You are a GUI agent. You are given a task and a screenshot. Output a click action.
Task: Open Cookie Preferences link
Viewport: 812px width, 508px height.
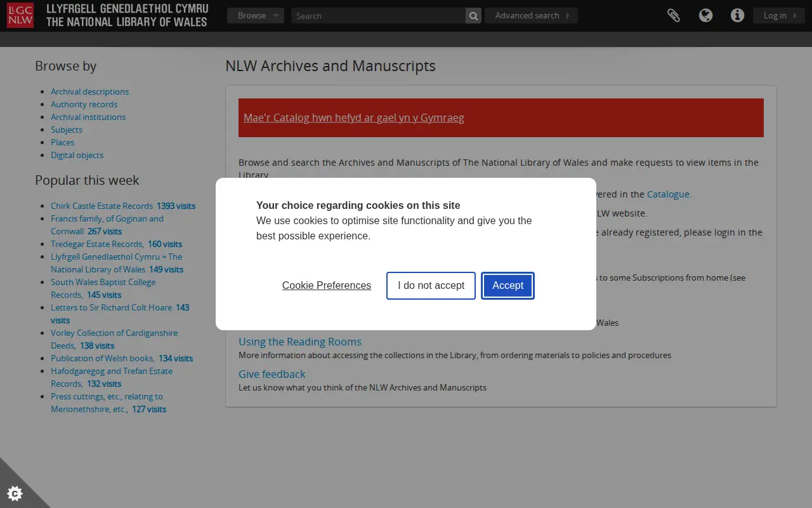click(x=327, y=286)
